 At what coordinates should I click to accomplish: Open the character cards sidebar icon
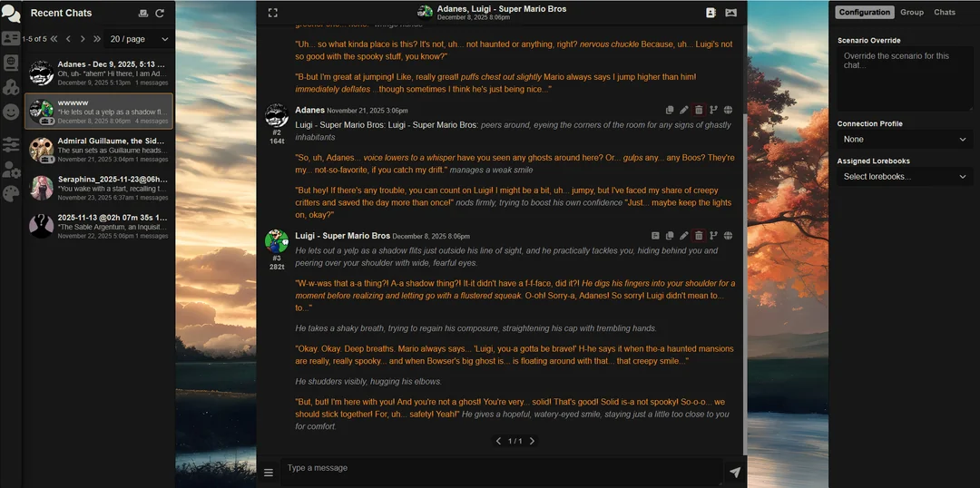pos(11,38)
